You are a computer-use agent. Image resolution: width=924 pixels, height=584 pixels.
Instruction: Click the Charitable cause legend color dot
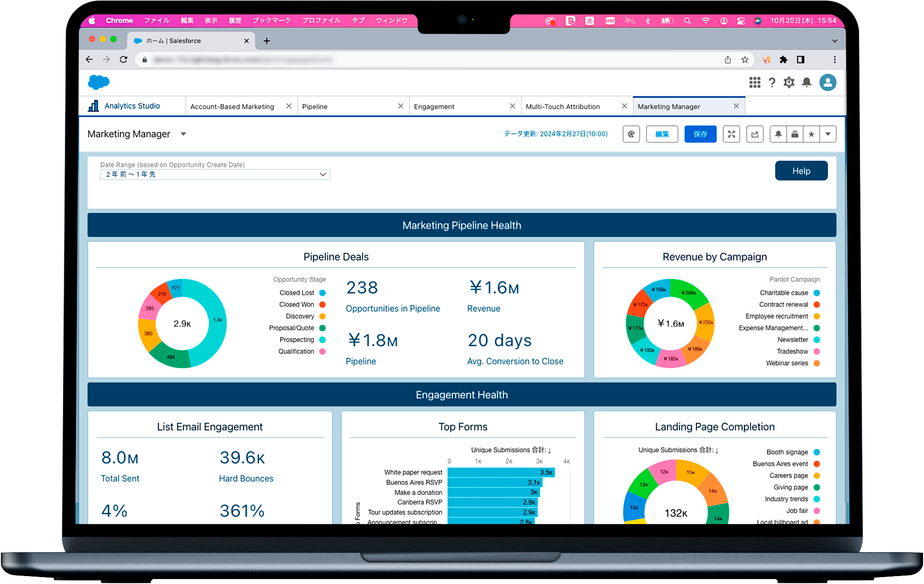[816, 293]
